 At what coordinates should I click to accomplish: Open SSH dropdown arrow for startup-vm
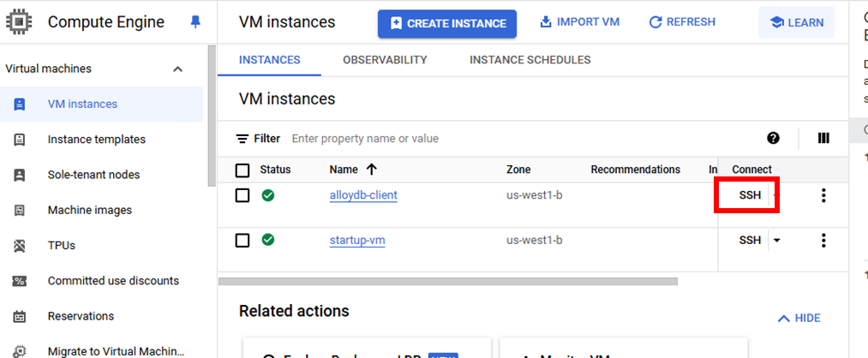(776, 241)
